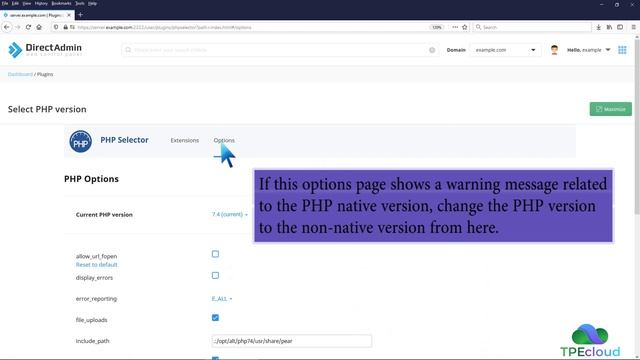Open the downloads arrow icon

(x=598, y=27)
